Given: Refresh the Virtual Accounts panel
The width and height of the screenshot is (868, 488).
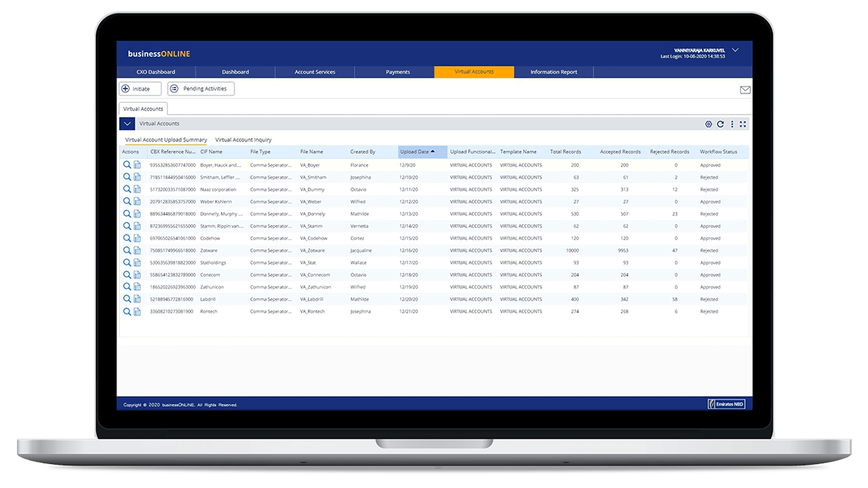Looking at the screenshot, I should [x=720, y=124].
